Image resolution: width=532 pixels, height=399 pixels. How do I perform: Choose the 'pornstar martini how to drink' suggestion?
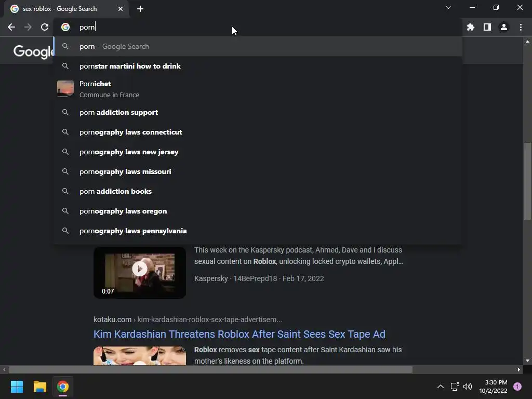point(258,66)
